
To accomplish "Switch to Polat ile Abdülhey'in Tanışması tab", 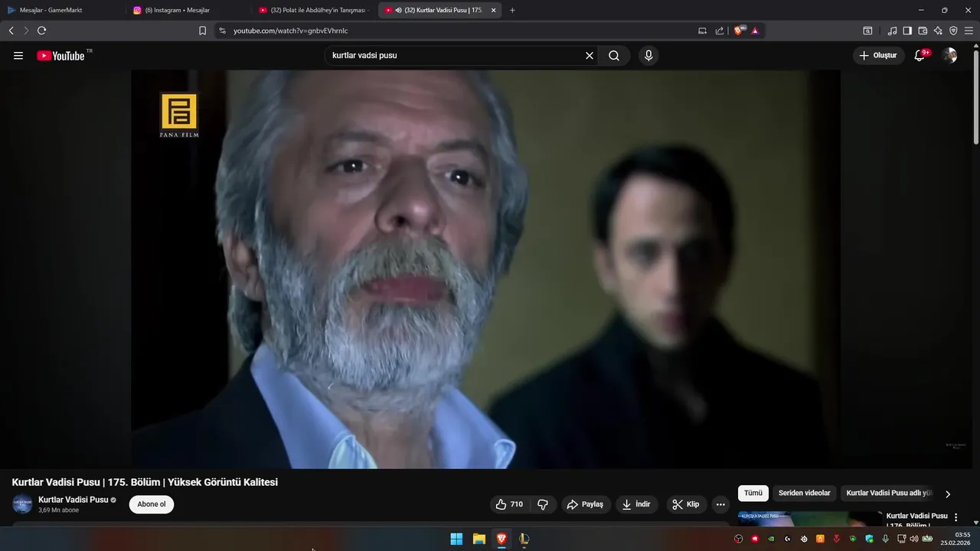I will tap(314, 10).
